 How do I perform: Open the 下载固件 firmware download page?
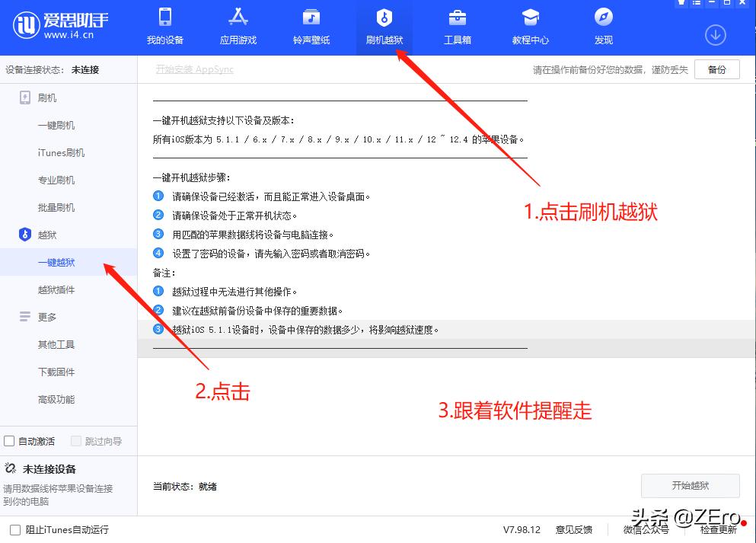(x=55, y=372)
